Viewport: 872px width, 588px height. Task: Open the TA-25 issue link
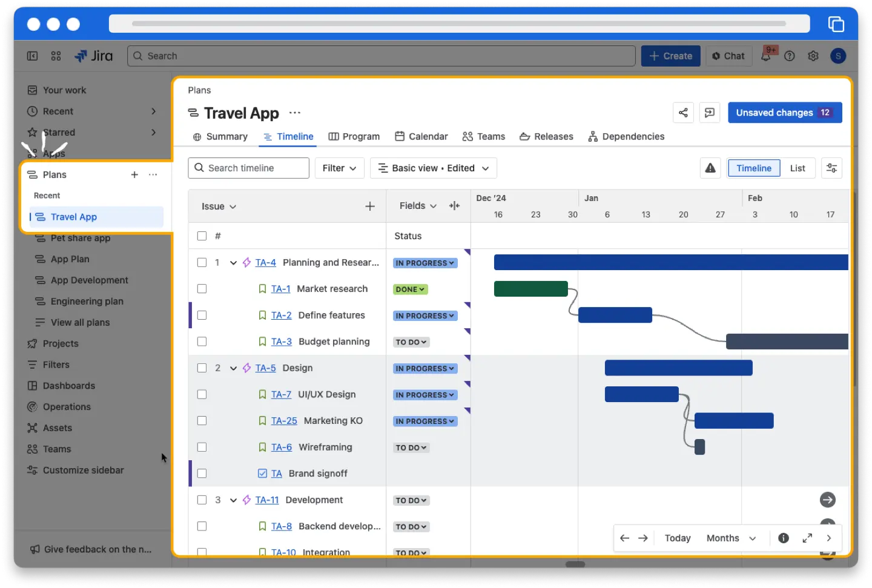284,420
